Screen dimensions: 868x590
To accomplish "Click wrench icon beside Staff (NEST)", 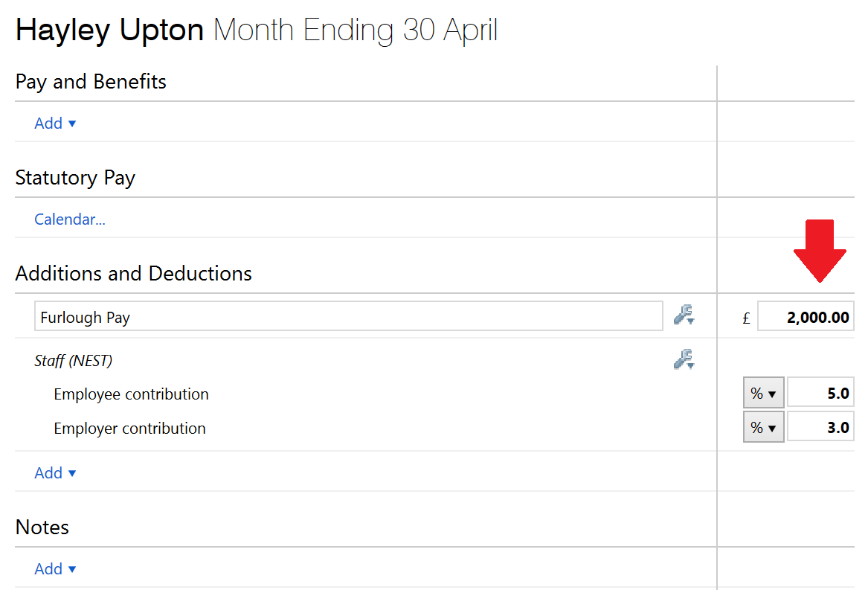I will point(684,359).
